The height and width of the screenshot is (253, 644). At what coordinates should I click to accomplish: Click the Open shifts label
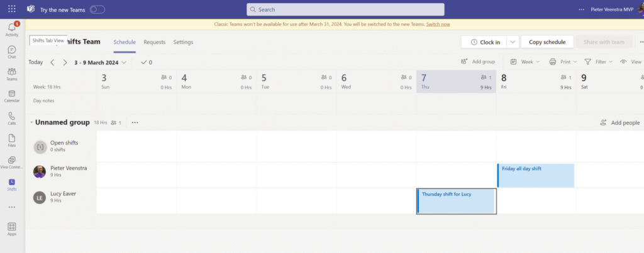click(x=64, y=143)
